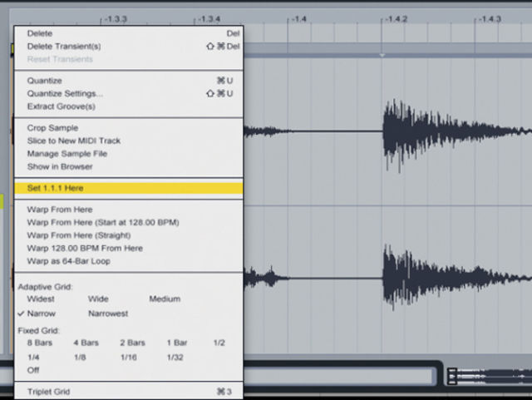Click Quantize in the context menu

tap(129, 81)
